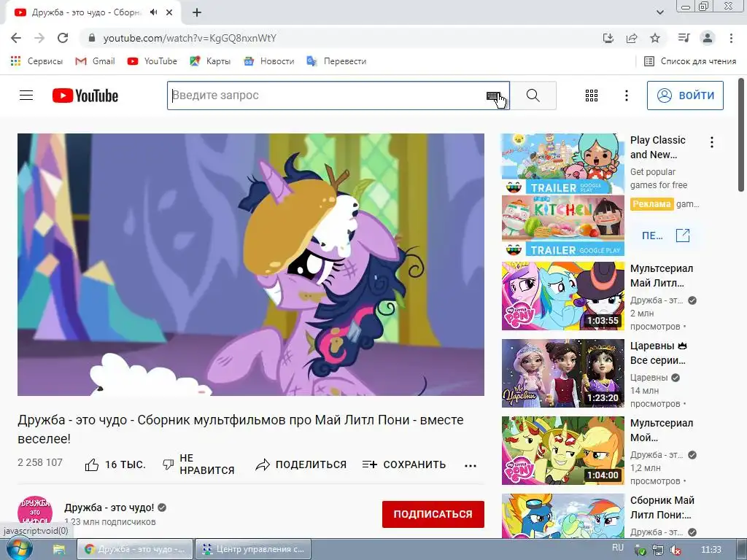Open Список для чтения reading list
This screenshot has width=747, height=560.
[x=690, y=61]
